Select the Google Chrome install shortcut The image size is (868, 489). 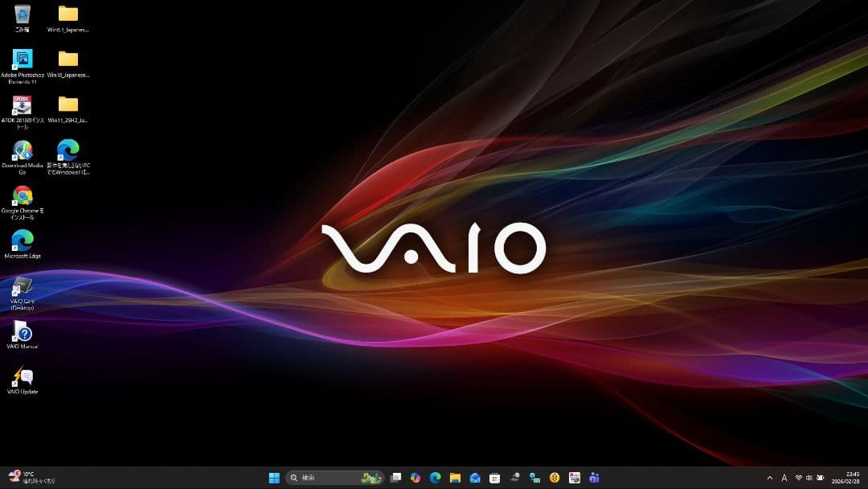coord(23,203)
